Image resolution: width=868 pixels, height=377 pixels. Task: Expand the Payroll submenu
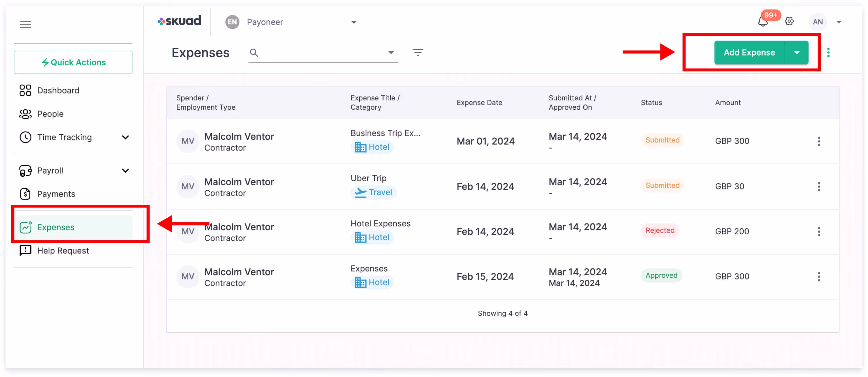click(x=125, y=171)
